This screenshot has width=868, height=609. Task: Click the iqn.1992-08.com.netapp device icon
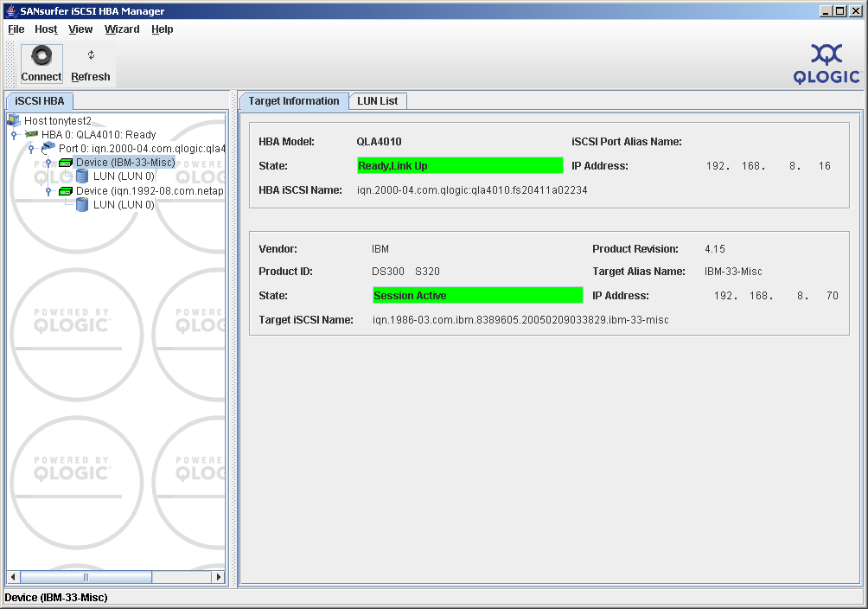(x=66, y=191)
